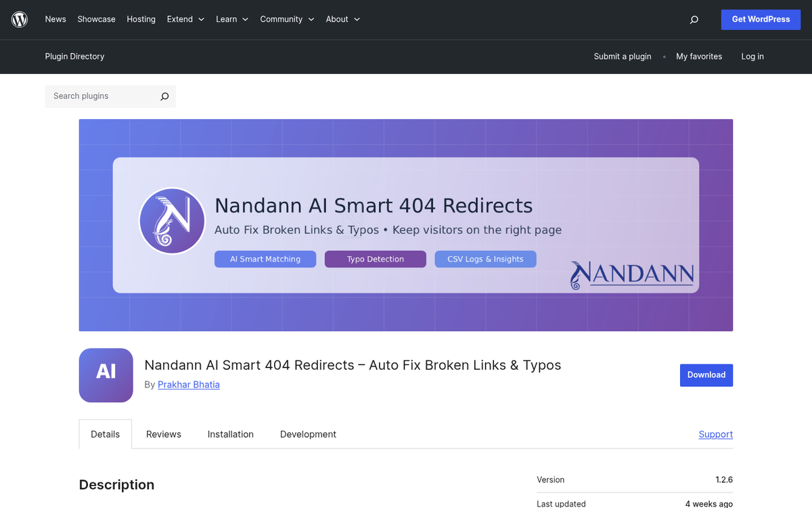Click the purple AI plugin icon
Image resolution: width=812 pixels, height=508 pixels.
[106, 375]
